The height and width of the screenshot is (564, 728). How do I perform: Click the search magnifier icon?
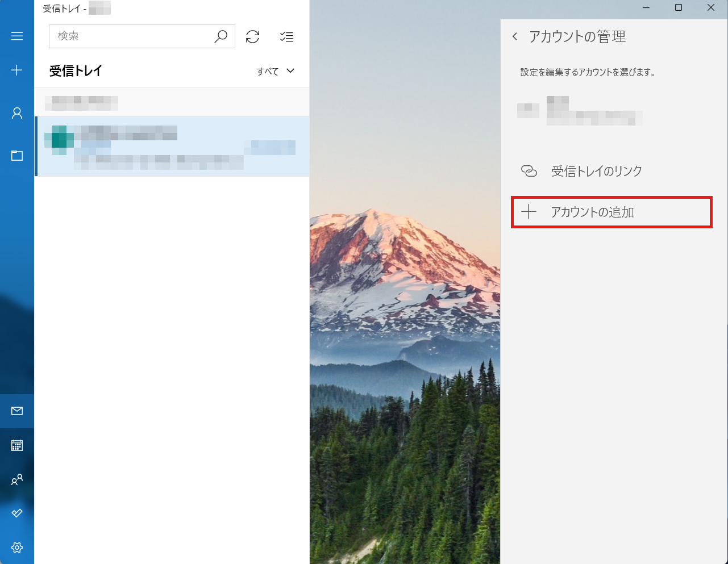221,36
